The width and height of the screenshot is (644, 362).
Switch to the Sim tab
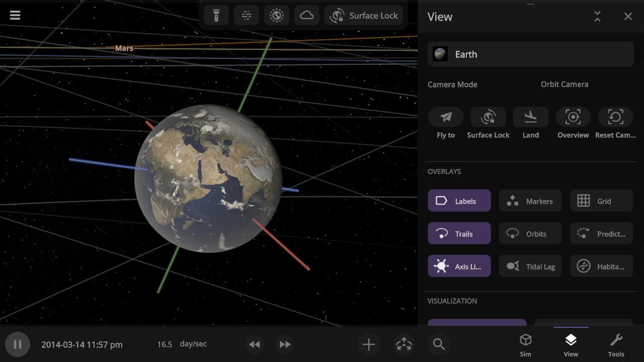(x=525, y=345)
